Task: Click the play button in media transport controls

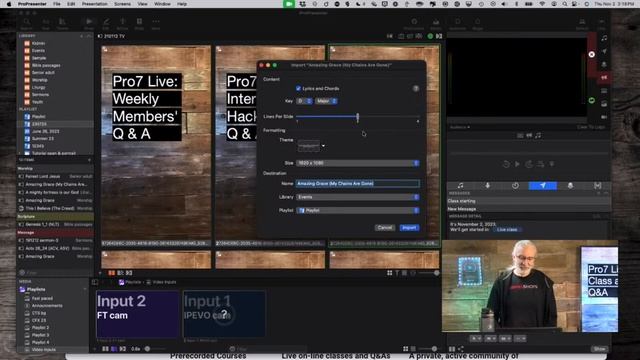Action: pos(517,164)
